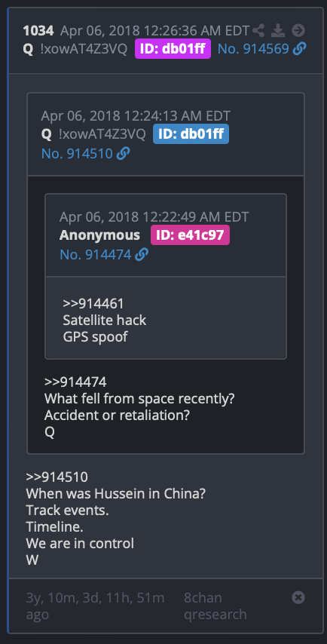The width and height of the screenshot is (327, 644).
Task: Select the blue ID: db01ff badge
Action: (191, 134)
